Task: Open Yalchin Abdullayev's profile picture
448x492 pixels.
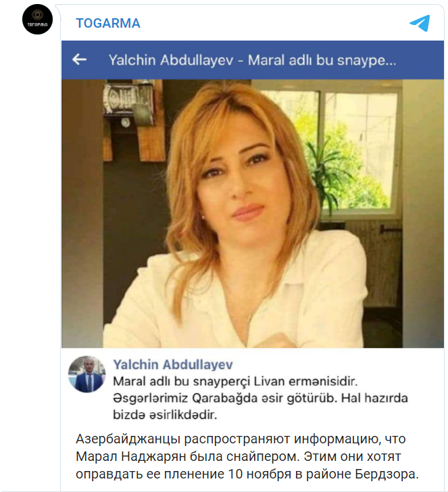Action: [x=87, y=374]
